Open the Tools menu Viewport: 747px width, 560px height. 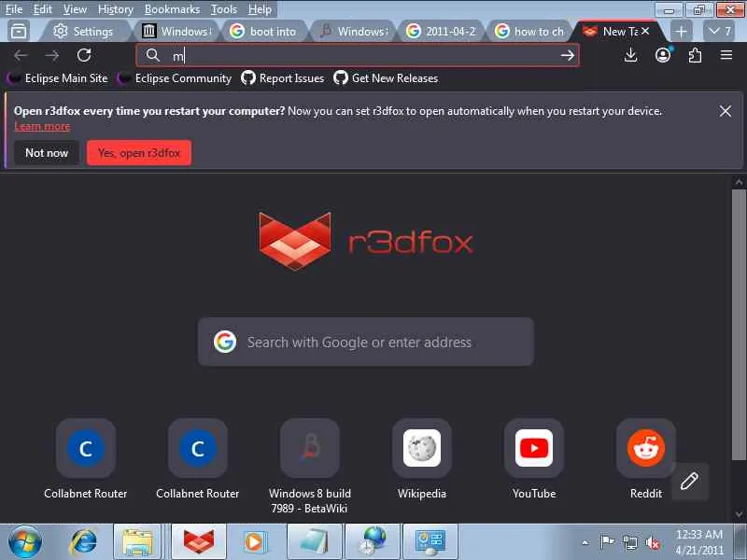click(x=223, y=9)
